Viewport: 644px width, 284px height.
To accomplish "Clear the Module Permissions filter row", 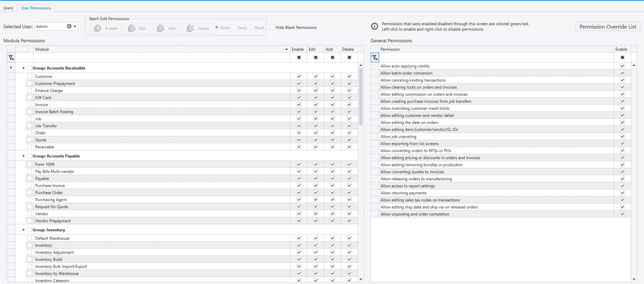I will tap(11, 57).
